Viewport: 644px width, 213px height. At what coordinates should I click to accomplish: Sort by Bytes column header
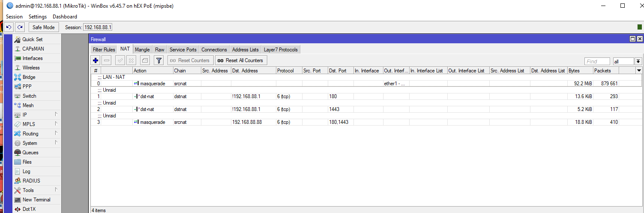(x=580, y=71)
